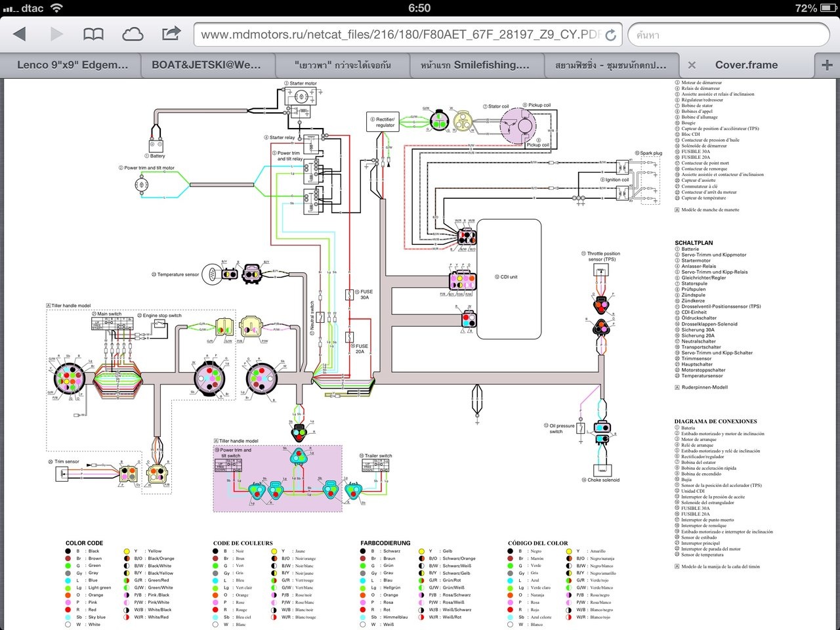The height and width of the screenshot is (630, 840).
Task: Tap the Choke solenoid symbol
Action: pos(602,470)
